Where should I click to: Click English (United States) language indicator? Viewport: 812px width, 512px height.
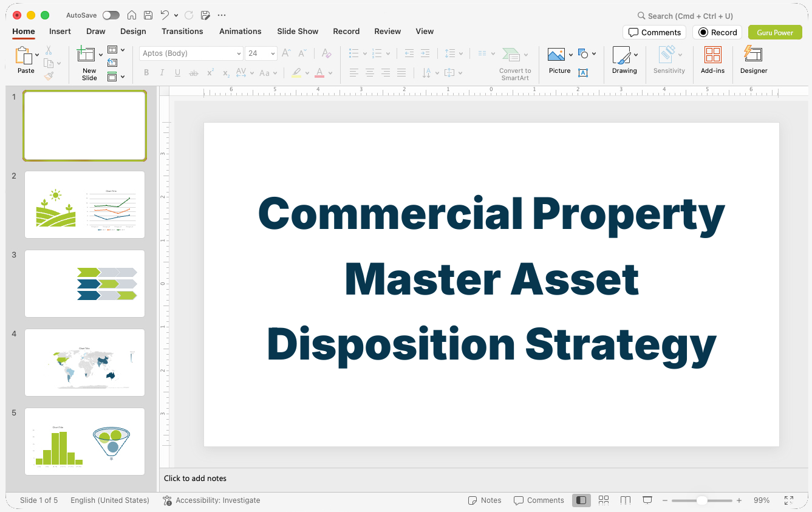[x=110, y=500]
